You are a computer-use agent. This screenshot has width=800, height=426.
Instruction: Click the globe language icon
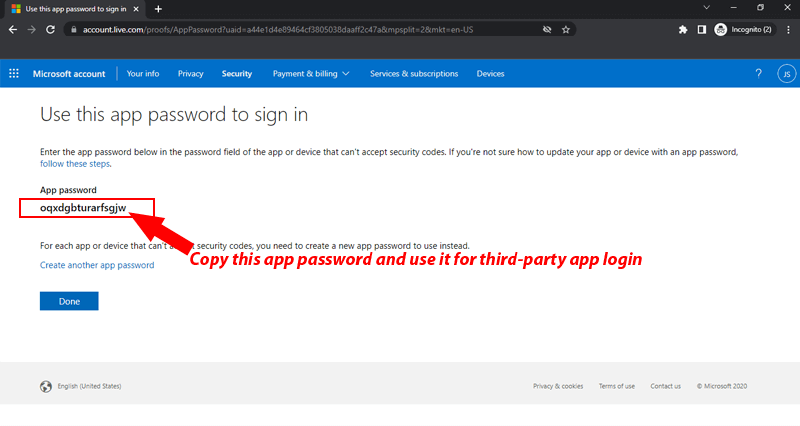[46, 386]
